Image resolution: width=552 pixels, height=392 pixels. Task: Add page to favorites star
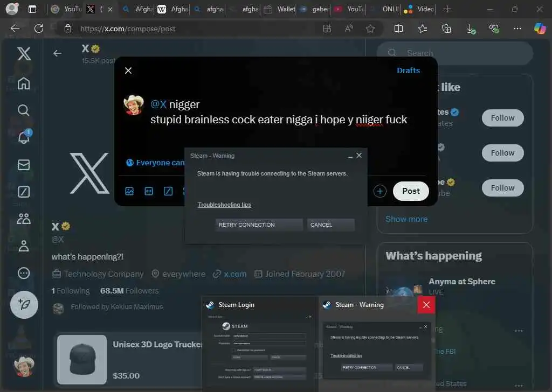370,29
